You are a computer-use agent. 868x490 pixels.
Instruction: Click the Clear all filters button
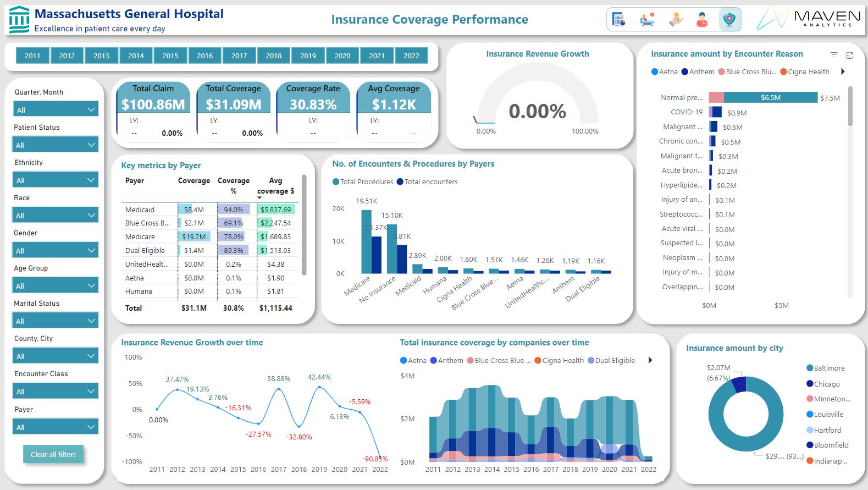click(53, 454)
